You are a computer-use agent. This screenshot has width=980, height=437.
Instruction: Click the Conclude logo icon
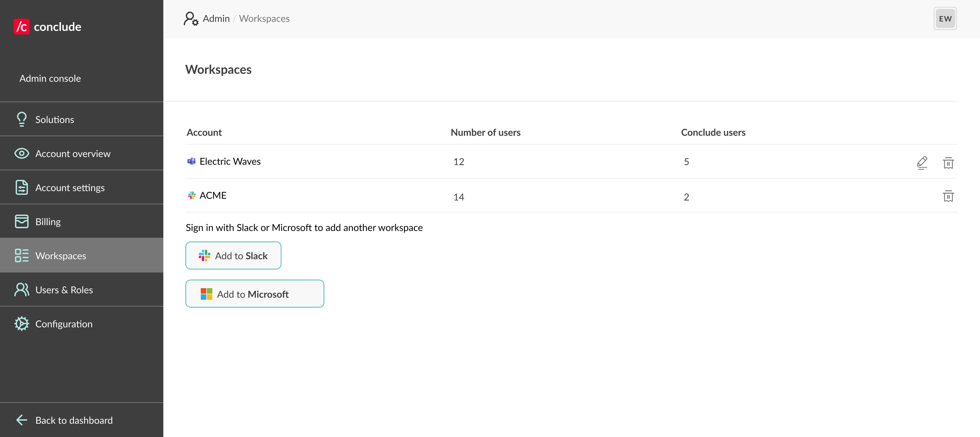click(21, 27)
